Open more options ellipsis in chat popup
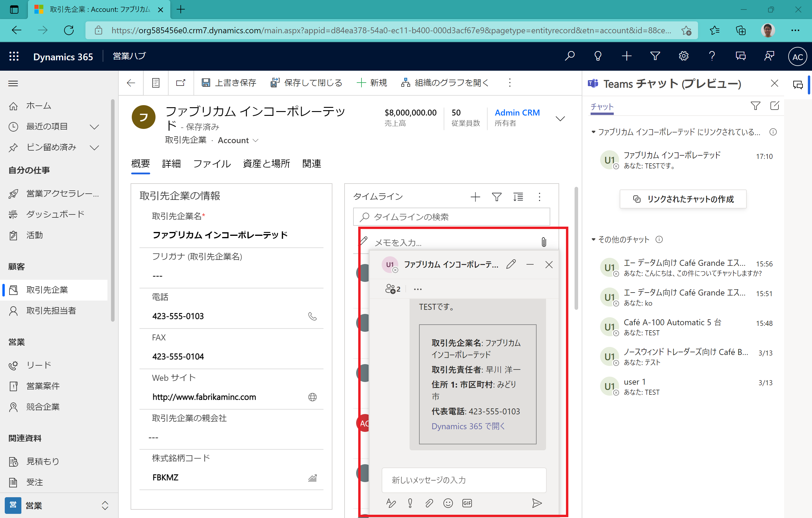The height and width of the screenshot is (518, 812). click(x=418, y=289)
